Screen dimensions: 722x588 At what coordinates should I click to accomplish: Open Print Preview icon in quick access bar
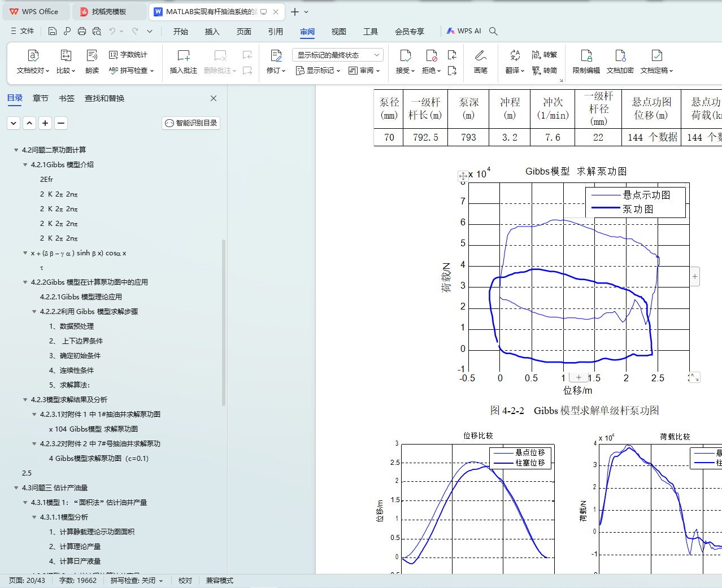click(x=97, y=31)
